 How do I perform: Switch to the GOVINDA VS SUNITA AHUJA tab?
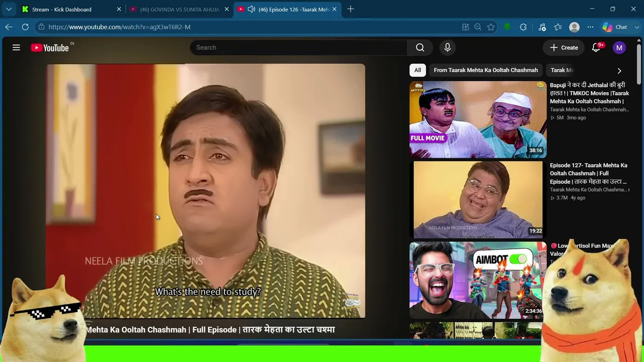point(179,9)
